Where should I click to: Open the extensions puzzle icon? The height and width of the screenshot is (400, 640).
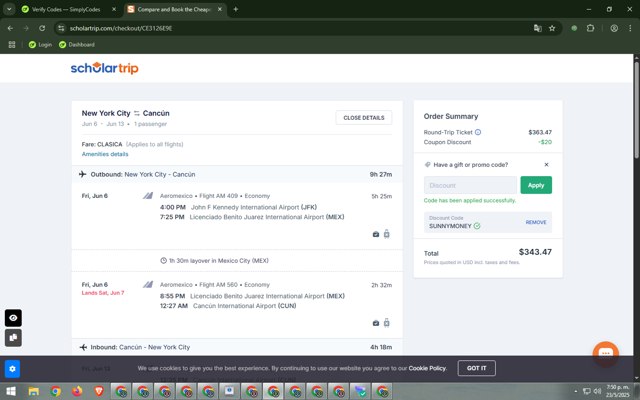coord(590,28)
